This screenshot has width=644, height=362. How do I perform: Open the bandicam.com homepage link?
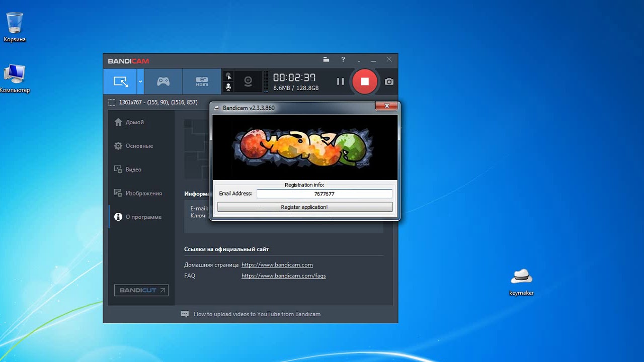click(277, 265)
